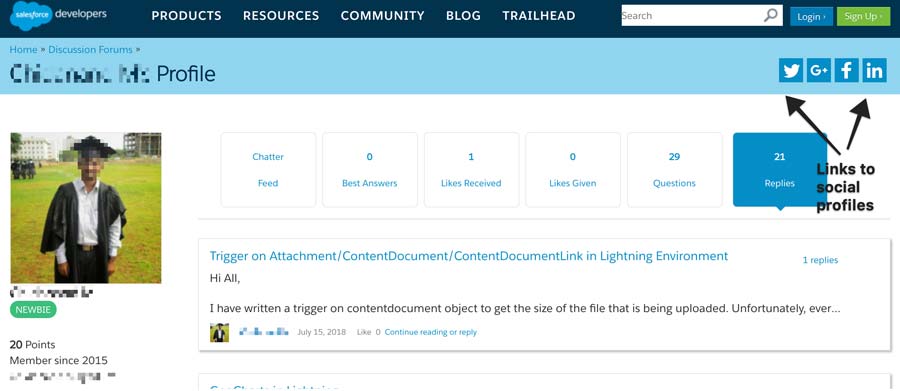The height and width of the screenshot is (391, 900).
Task: Open the TRAILHEAD menu item
Action: 539,16
